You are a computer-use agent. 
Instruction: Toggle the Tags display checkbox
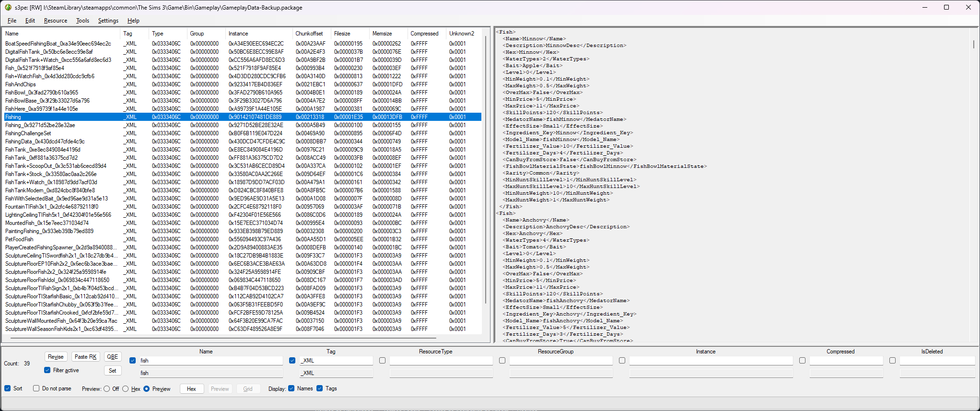[320, 388]
